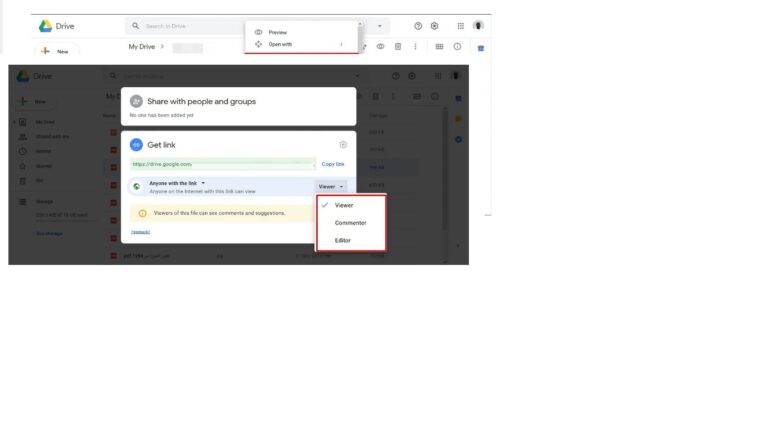
Task: Open Google apps grid in top Drive window
Action: (x=460, y=26)
